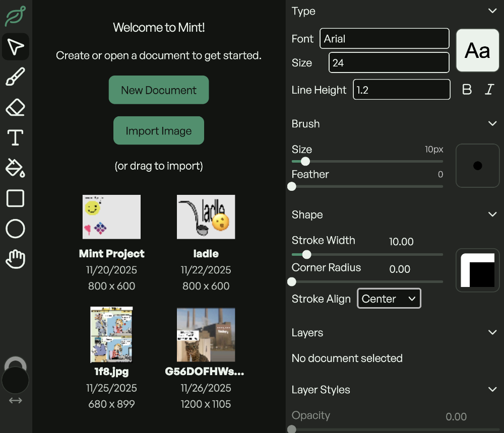Activate the Text tool

pos(15,137)
